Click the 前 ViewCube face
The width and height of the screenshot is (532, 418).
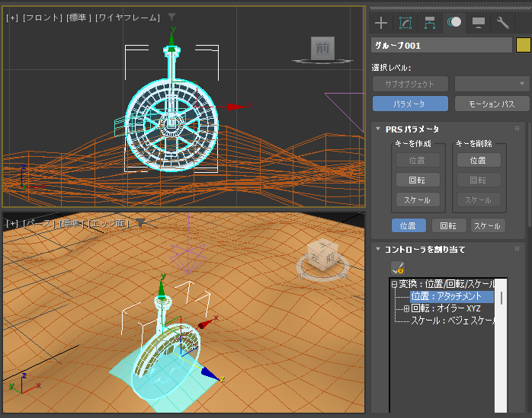click(x=322, y=48)
